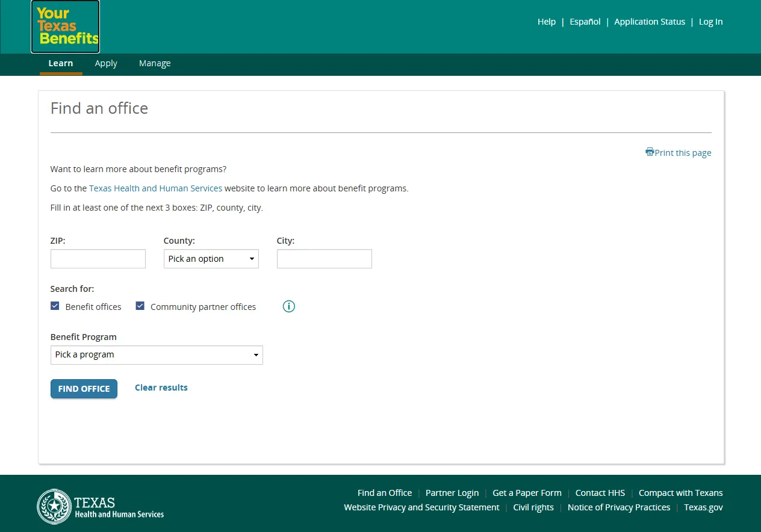Open the Apply tab
This screenshot has width=761, height=532.
tap(106, 63)
